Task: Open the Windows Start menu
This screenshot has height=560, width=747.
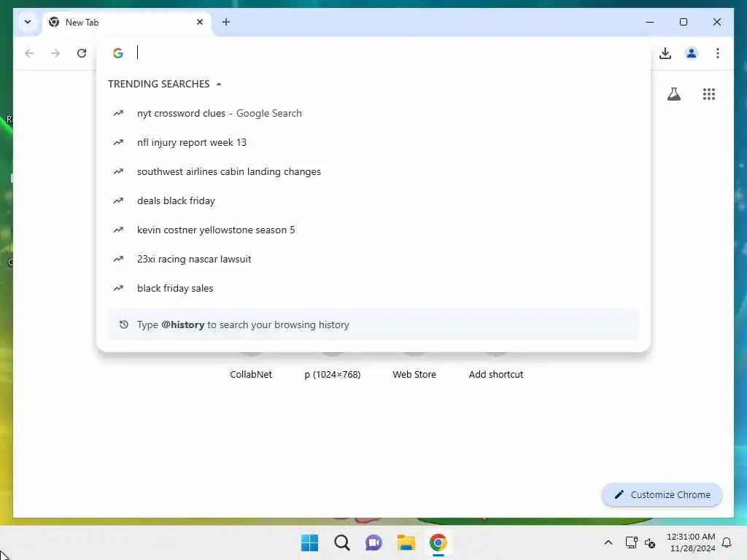Action: click(309, 542)
